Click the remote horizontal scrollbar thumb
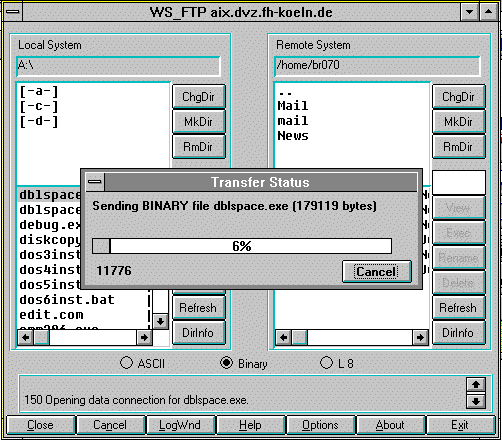 [299, 338]
